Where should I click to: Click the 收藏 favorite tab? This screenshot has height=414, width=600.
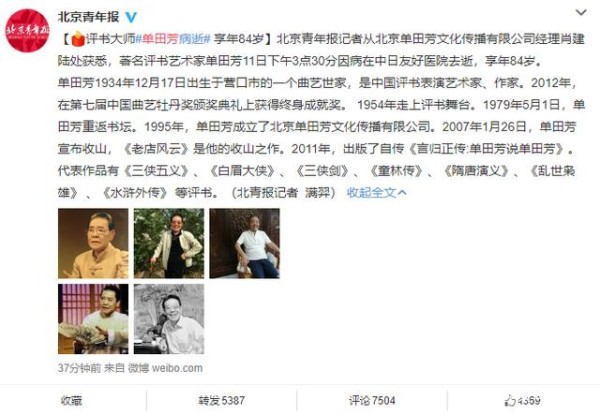click(72, 401)
